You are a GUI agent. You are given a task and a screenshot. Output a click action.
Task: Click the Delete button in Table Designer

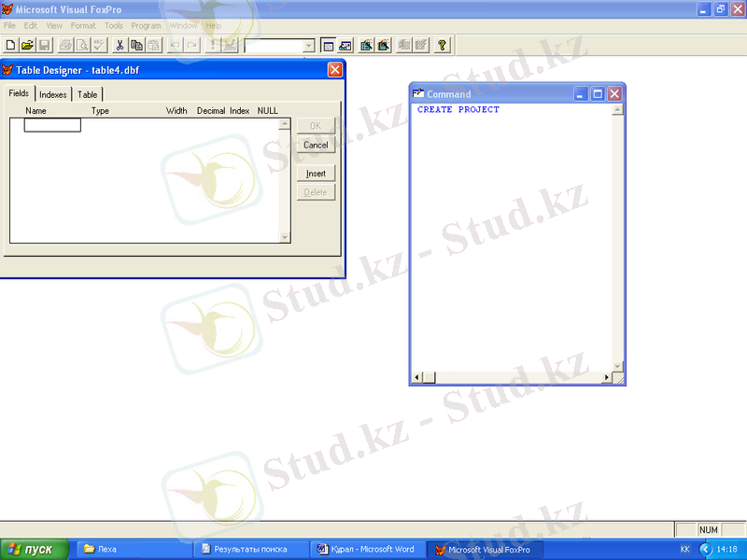[x=316, y=192]
